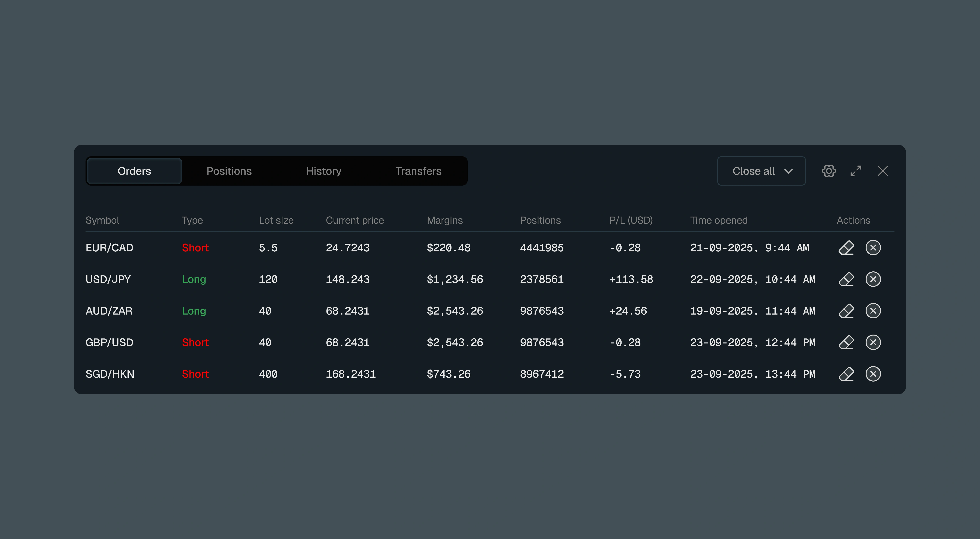This screenshot has height=539, width=980.
Task: Open panel settings gear icon
Action: coord(829,171)
